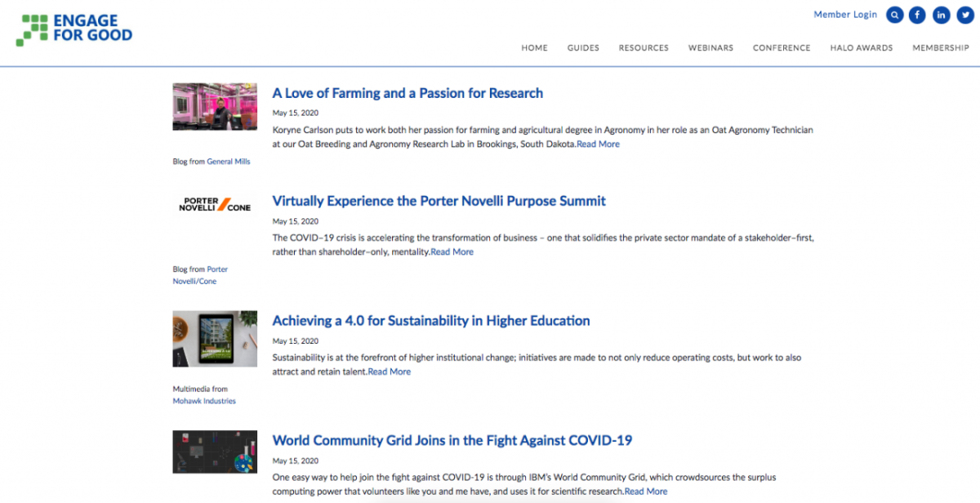Go to the Home menu item
This screenshot has width=980, height=503.
coord(534,48)
